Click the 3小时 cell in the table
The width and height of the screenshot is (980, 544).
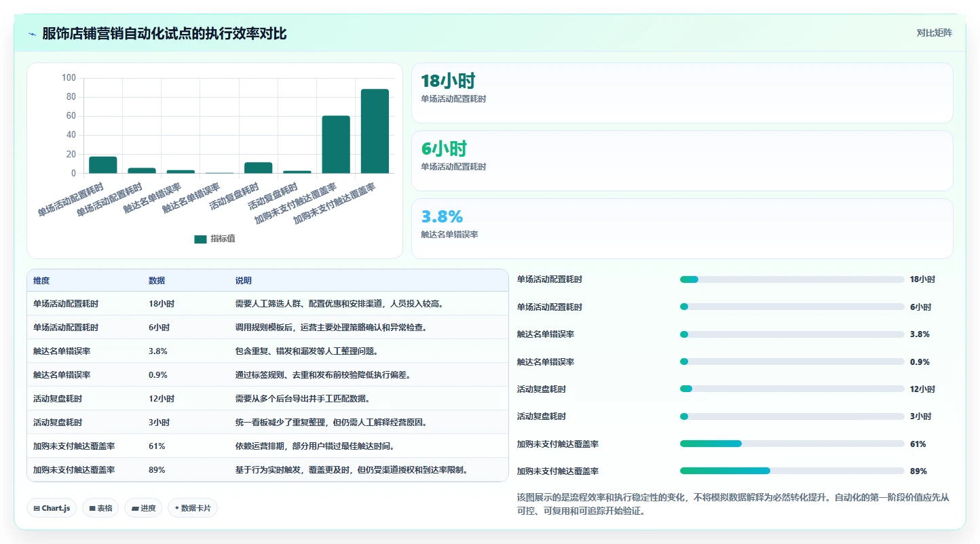pyautogui.click(x=159, y=423)
